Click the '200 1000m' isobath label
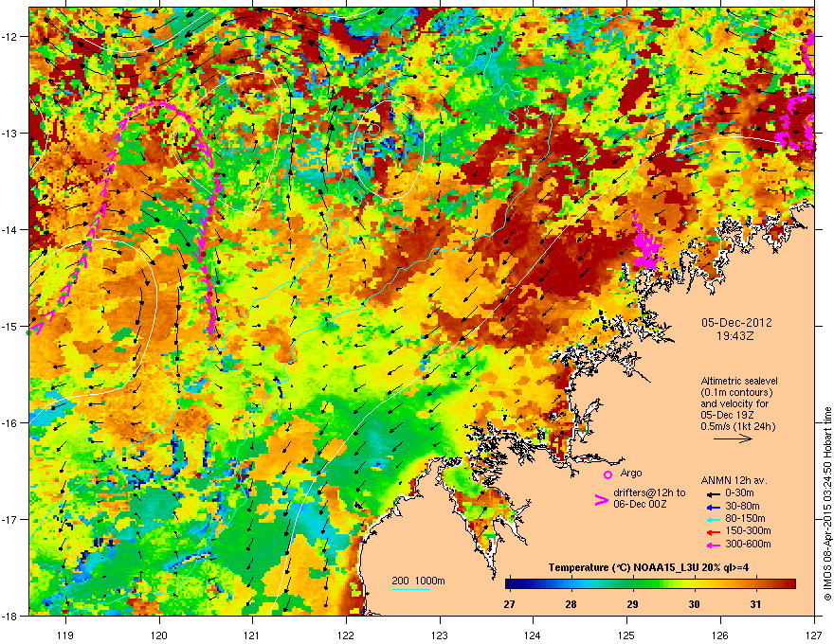Viewport: 834px width, 644px height. (x=418, y=581)
